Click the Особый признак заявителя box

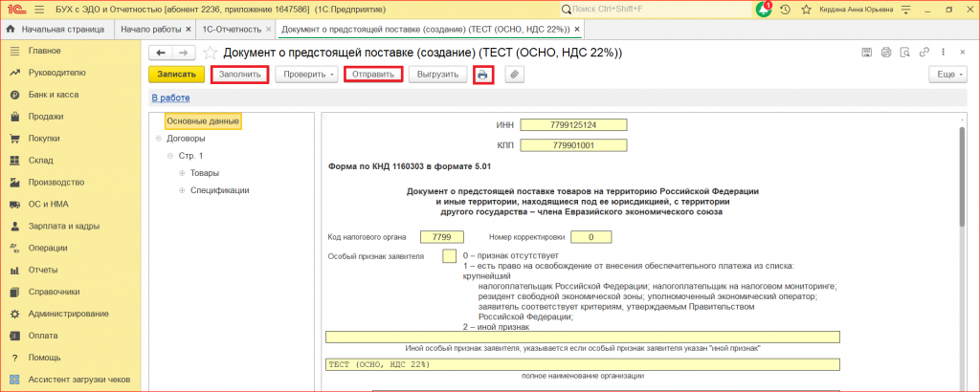[x=449, y=256]
